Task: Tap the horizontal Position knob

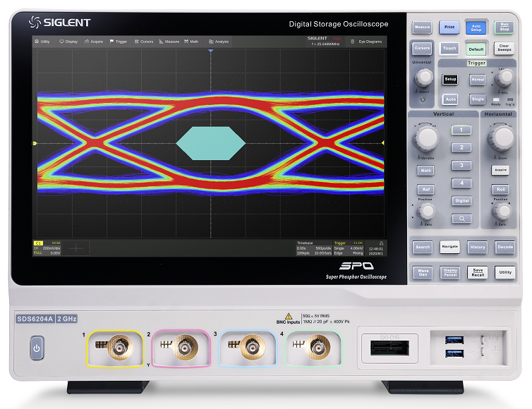Action: tap(502, 212)
